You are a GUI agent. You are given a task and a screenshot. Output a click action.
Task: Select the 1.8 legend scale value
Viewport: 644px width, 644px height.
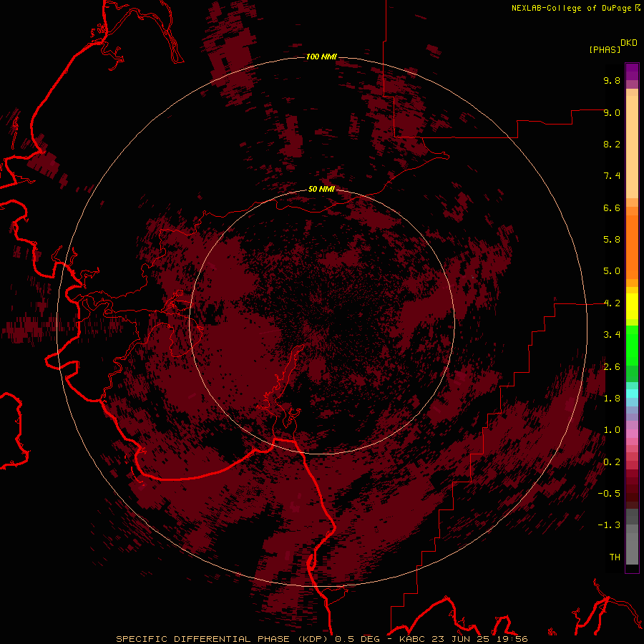tap(612, 399)
